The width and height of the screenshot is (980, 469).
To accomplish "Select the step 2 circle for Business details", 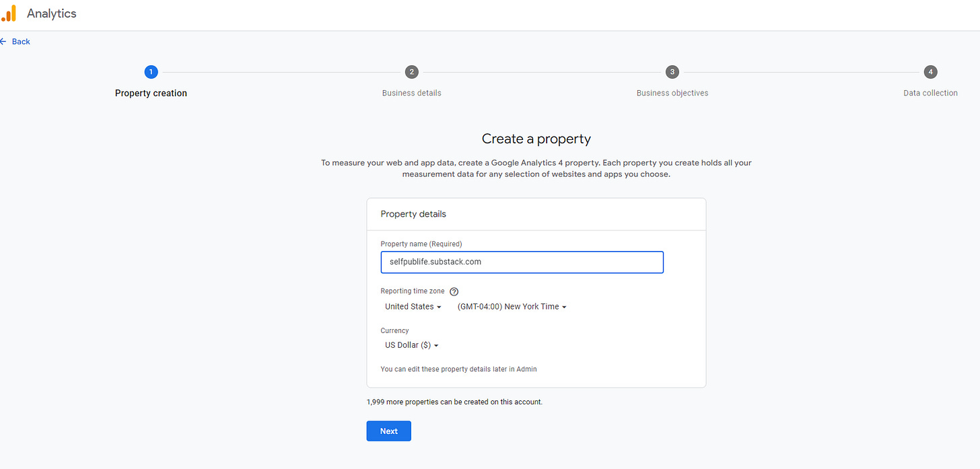I will [x=411, y=71].
